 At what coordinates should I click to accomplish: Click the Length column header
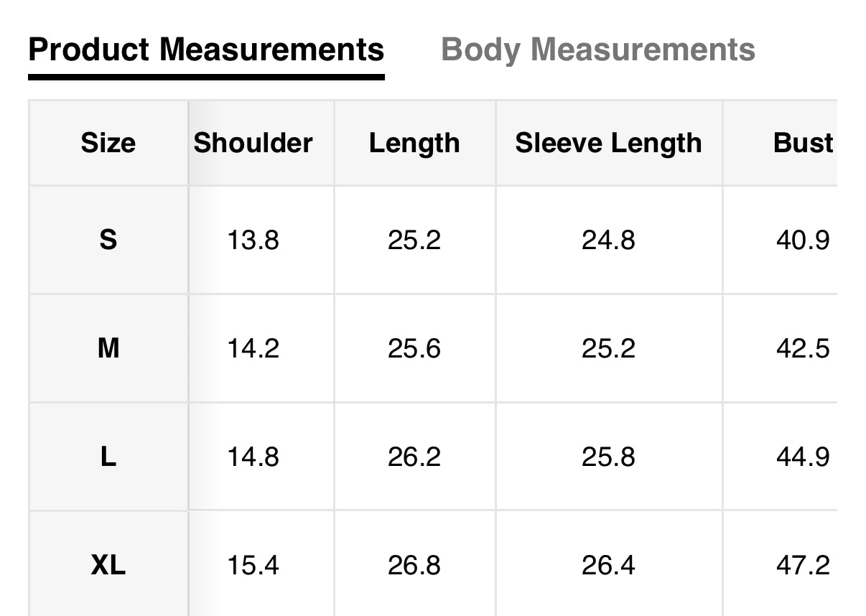click(414, 143)
